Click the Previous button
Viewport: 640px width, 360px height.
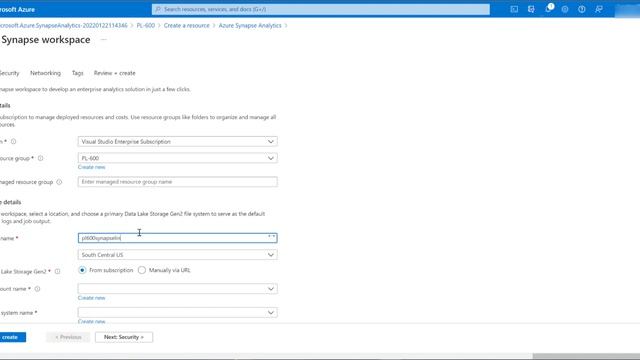point(68,337)
